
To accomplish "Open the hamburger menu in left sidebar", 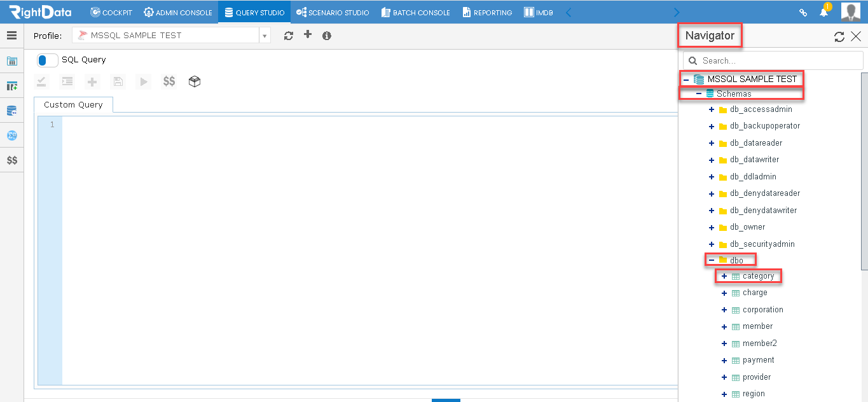I will coord(11,36).
